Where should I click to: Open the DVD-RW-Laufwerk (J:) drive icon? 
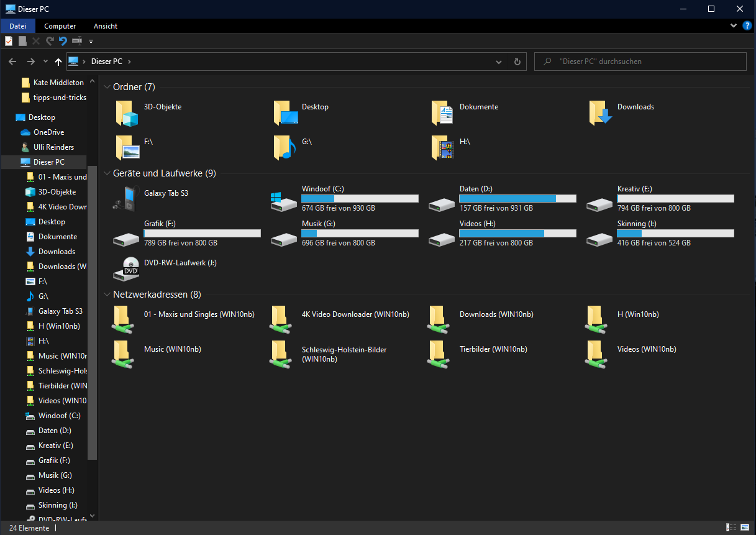(x=126, y=268)
